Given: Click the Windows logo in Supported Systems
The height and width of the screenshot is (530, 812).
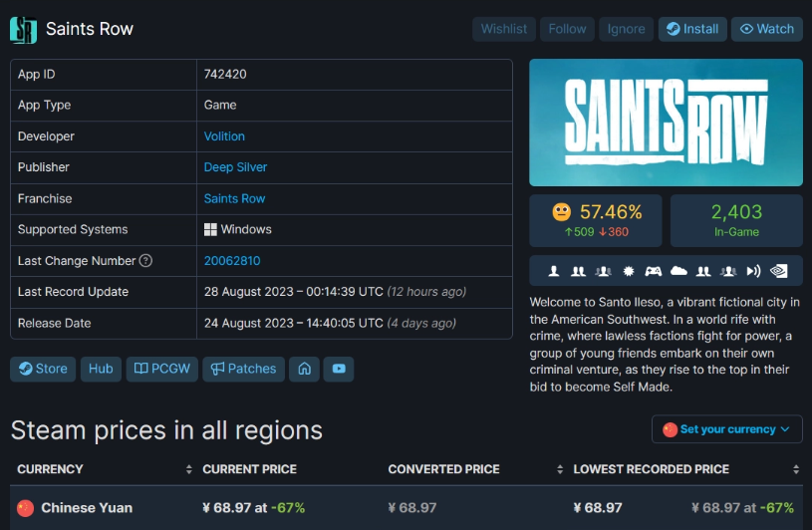Looking at the screenshot, I should (x=210, y=229).
